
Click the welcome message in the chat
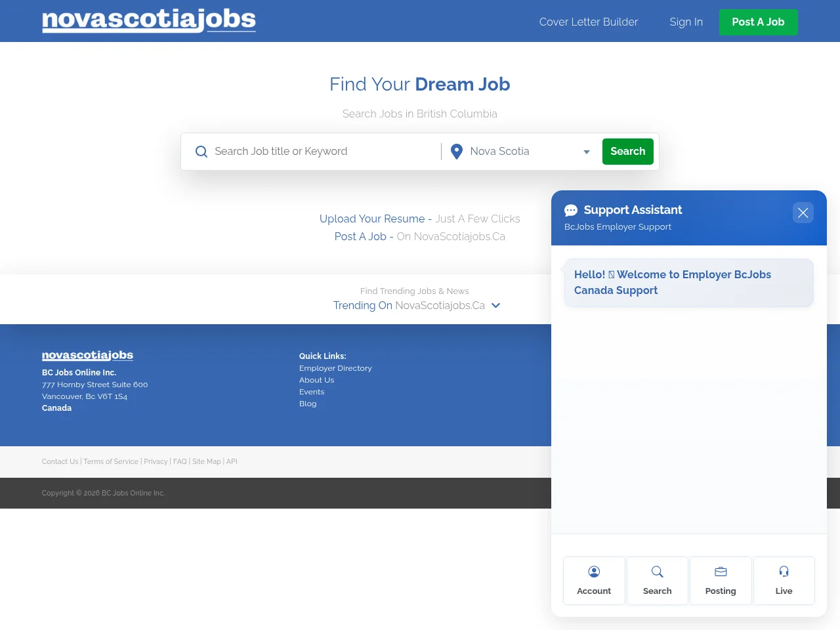coord(689,282)
